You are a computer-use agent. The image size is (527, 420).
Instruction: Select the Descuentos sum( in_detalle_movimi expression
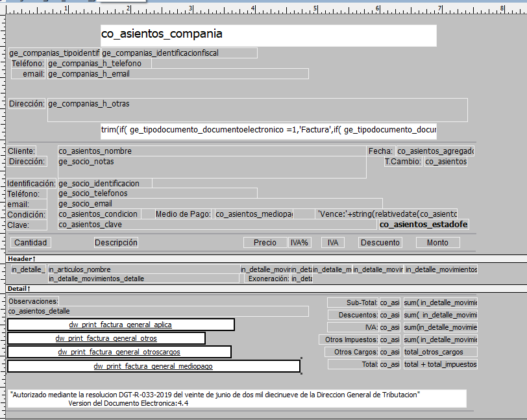pyautogui.click(x=440, y=315)
